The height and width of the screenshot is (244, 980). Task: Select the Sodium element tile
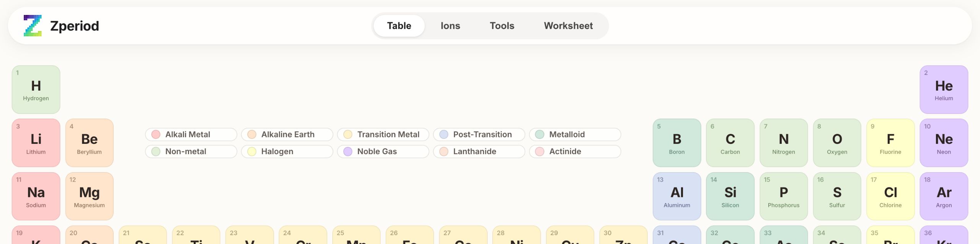click(36, 196)
